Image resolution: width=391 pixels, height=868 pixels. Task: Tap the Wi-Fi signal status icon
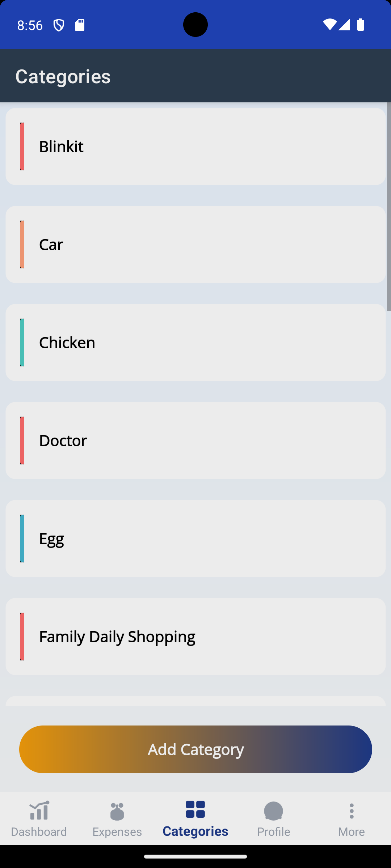click(x=329, y=25)
